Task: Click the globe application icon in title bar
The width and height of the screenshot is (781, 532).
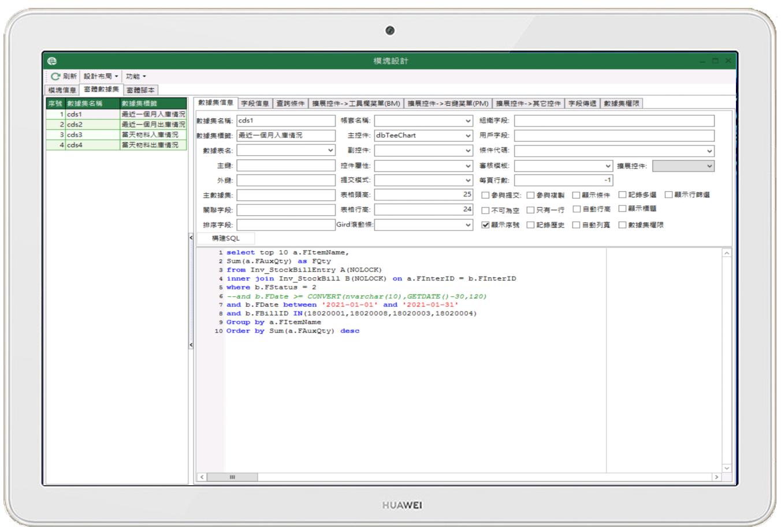Action: pos(52,61)
